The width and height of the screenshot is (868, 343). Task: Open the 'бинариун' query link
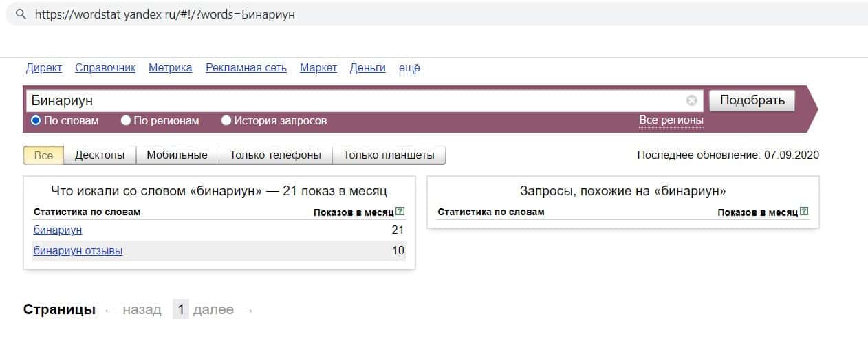click(57, 230)
